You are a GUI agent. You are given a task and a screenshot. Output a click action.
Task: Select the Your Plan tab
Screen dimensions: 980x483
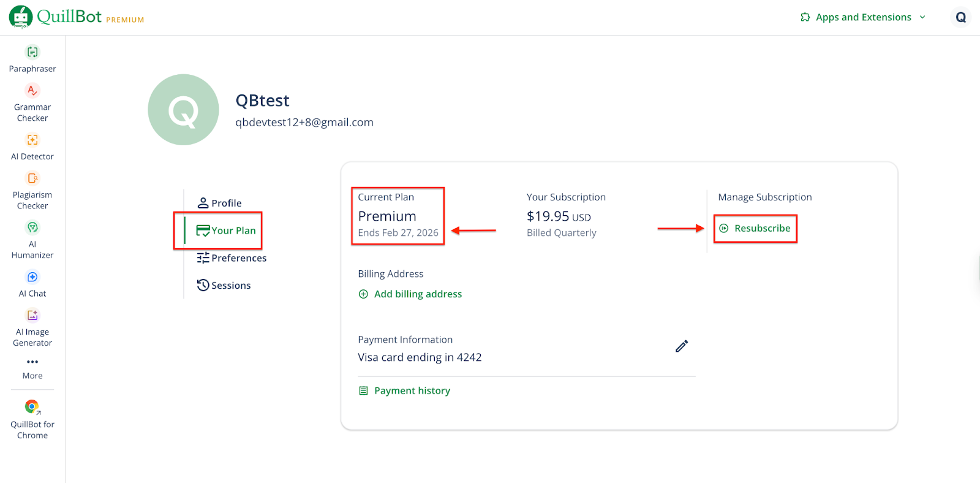pos(226,230)
